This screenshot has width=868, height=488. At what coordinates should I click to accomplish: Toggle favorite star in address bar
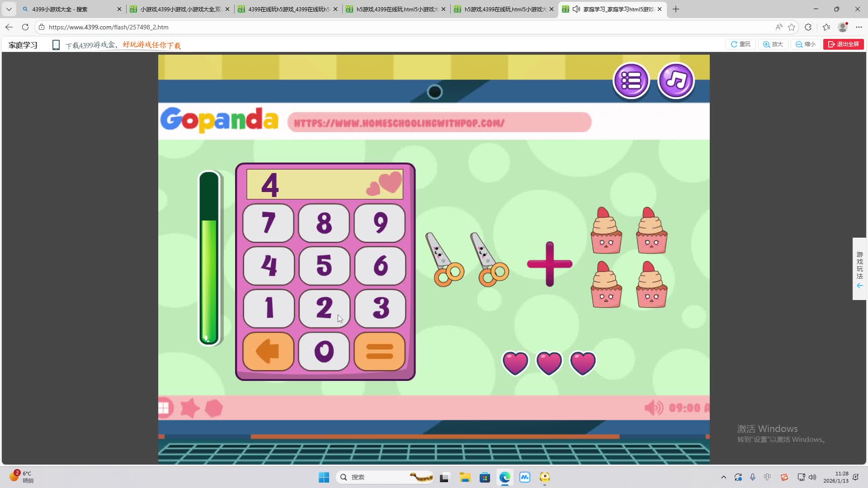point(792,27)
